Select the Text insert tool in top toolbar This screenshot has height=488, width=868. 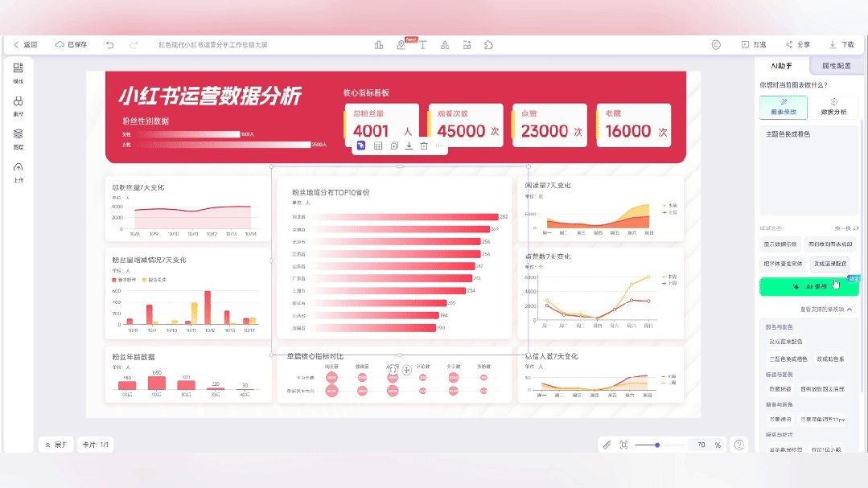(x=423, y=44)
